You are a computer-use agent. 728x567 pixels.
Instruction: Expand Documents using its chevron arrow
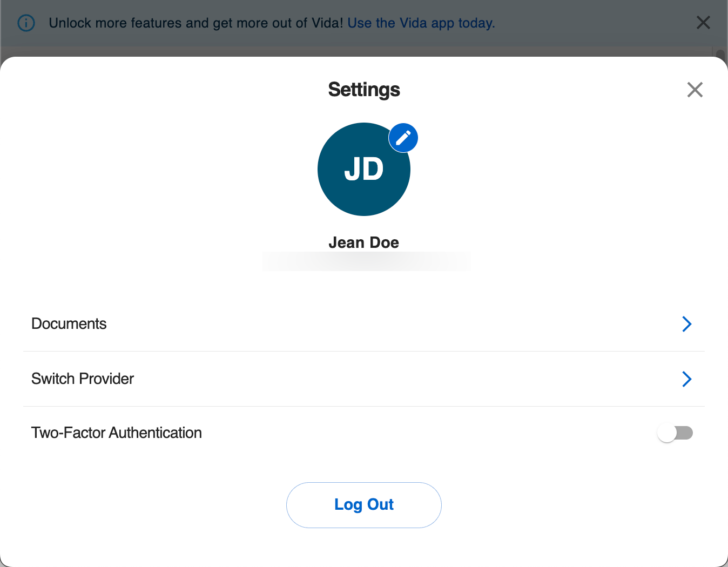(686, 324)
